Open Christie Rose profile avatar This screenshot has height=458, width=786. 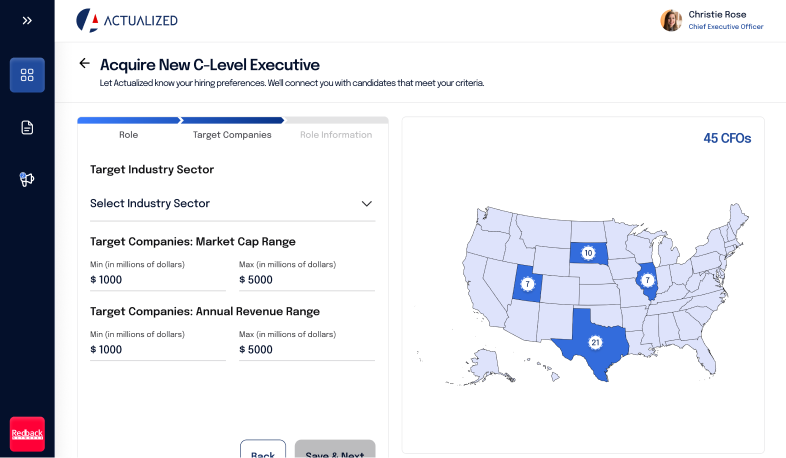point(671,20)
